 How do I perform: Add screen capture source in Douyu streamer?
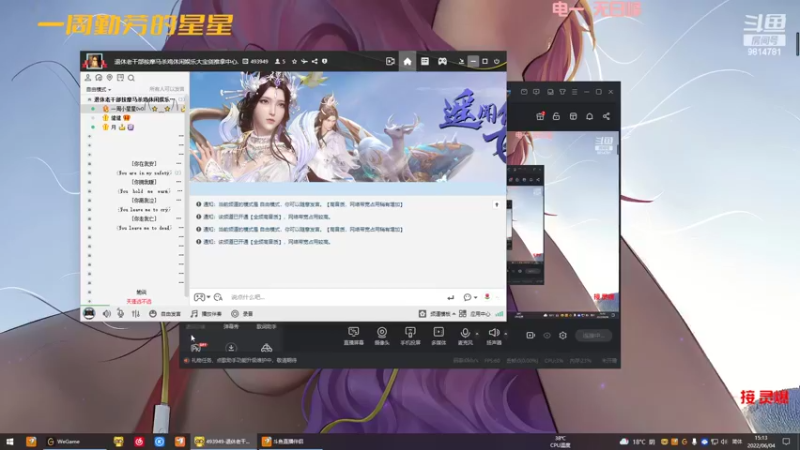[x=354, y=336]
